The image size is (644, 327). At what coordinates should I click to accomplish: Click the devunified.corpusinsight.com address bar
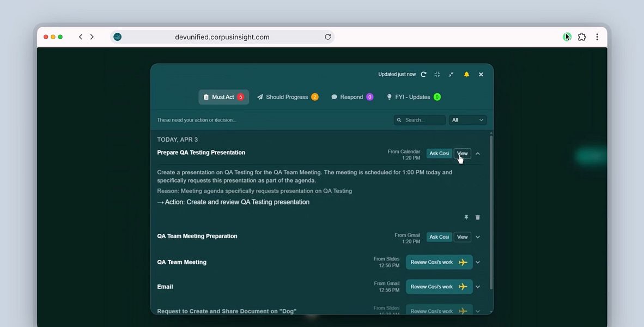click(x=222, y=37)
